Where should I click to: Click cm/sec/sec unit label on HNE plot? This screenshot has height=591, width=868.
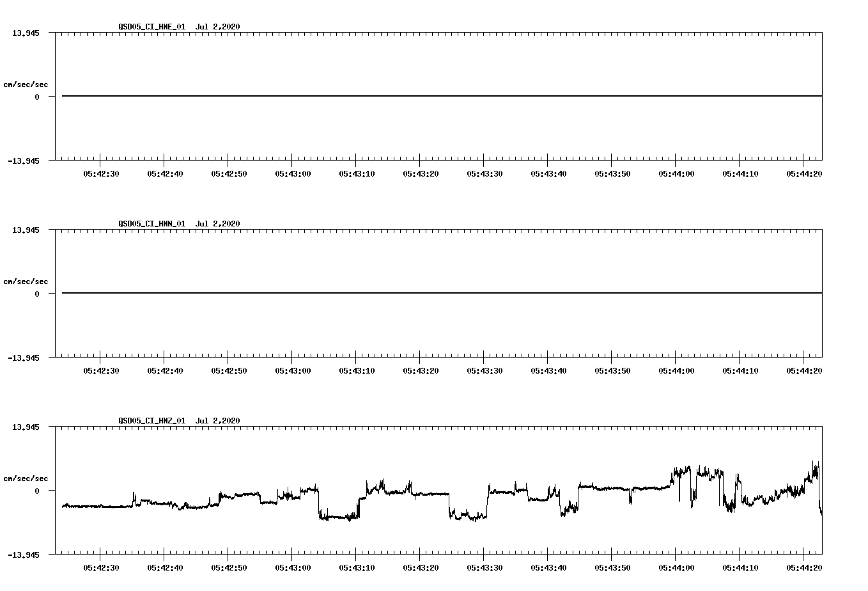[x=26, y=84]
